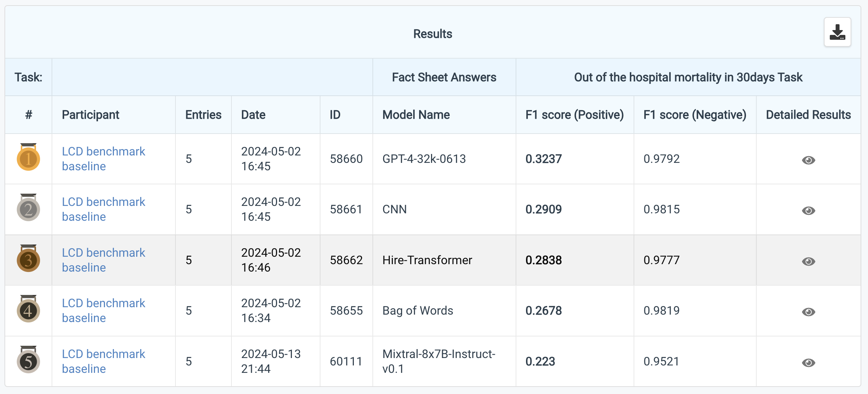The image size is (868, 394).
Task: Open Mixtral-8x7B-Instruct detailed results eye icon
Action: coord(808,362)
